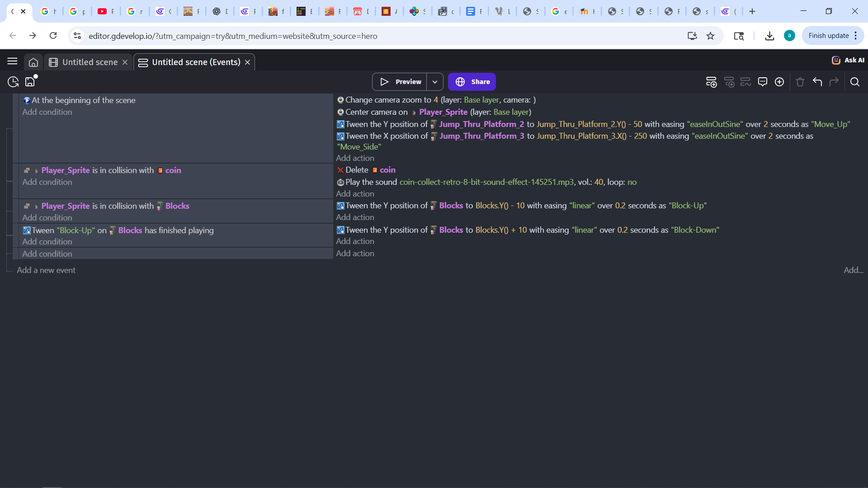Click Add a new event link
The image size is (868, 488).
coord(46,270)
